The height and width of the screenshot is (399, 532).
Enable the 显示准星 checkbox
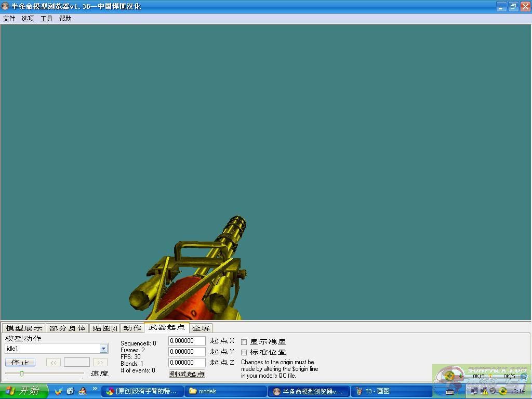pyautogui.click(x=244, y=342)
